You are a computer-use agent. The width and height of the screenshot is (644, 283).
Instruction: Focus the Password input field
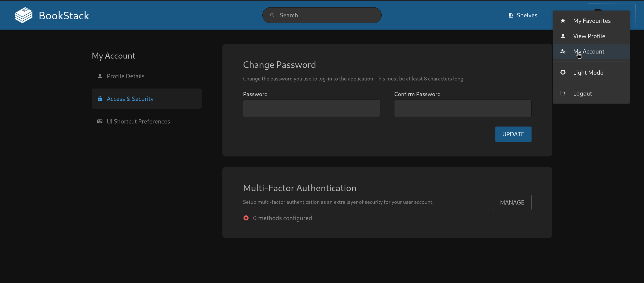point(311,108)
